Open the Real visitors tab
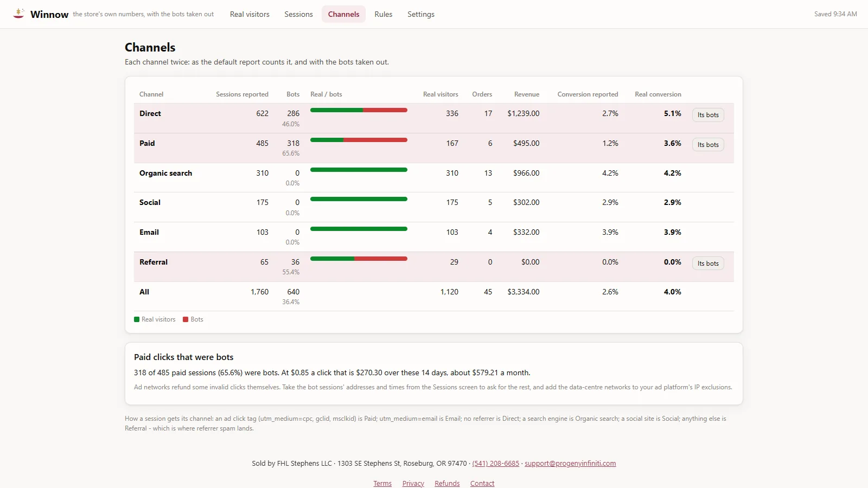 tap(250, 14)
